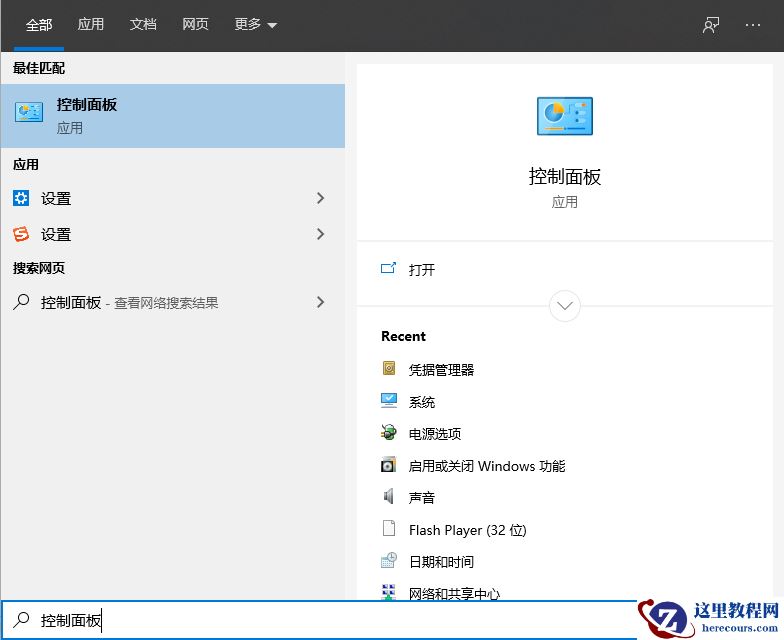Image resolution: width=784 pixels, height=640 pixels.
Task: Expand more actions with round chevron button
Action: [x=564, y=306]
